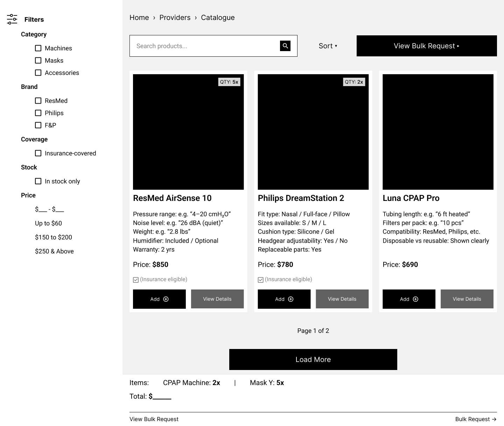Toggle Philips DreamStation 2 insurance eligible checkbox
This screenshot has height=426, width=504.
point(261,280)
